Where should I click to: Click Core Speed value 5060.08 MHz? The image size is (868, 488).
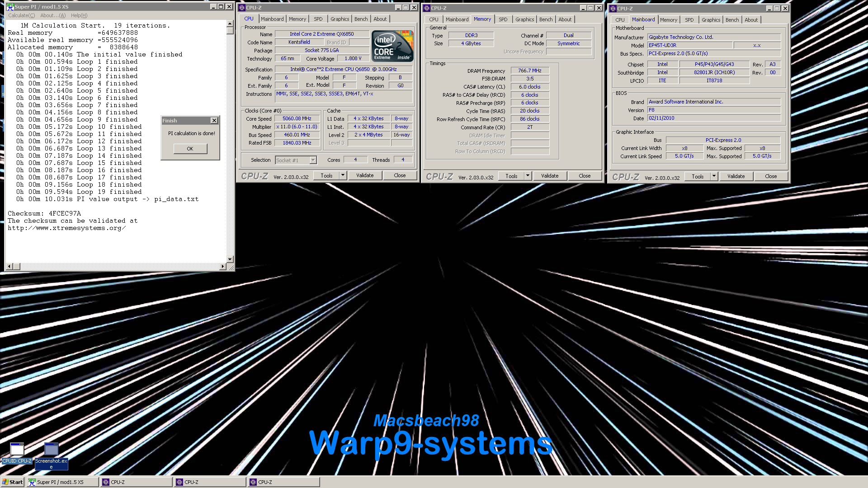point(297,119)
